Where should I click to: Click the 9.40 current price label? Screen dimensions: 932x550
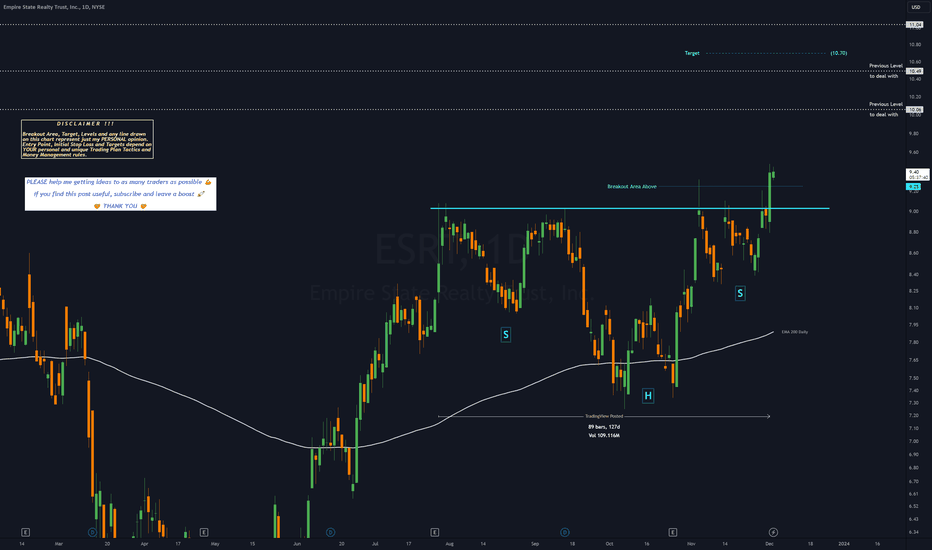[x=917, y=174]
